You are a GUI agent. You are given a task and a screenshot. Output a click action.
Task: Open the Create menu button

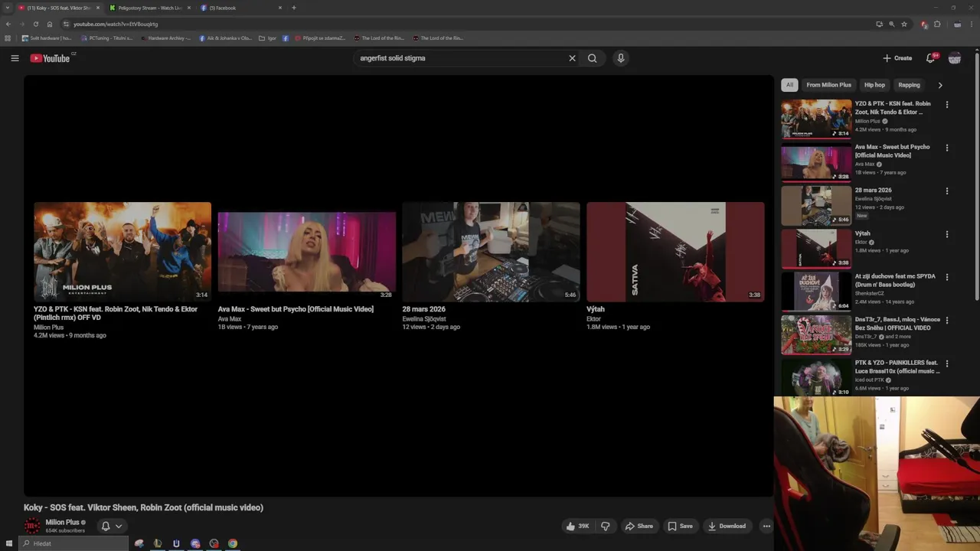tap(897, 58)
